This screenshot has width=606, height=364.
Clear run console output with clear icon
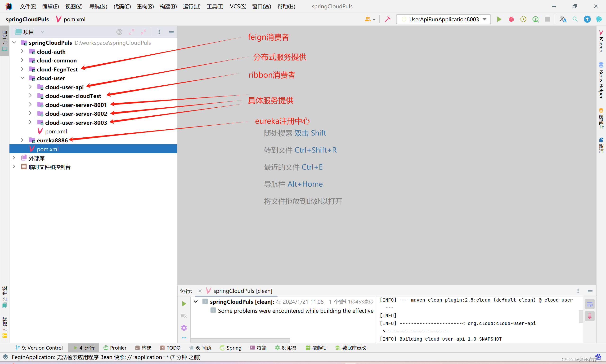[184, 316]
